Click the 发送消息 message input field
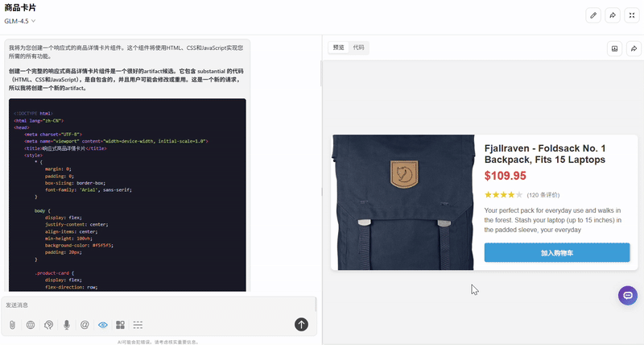Viewport: 644px width, 345px height. [x=159, y=306]
